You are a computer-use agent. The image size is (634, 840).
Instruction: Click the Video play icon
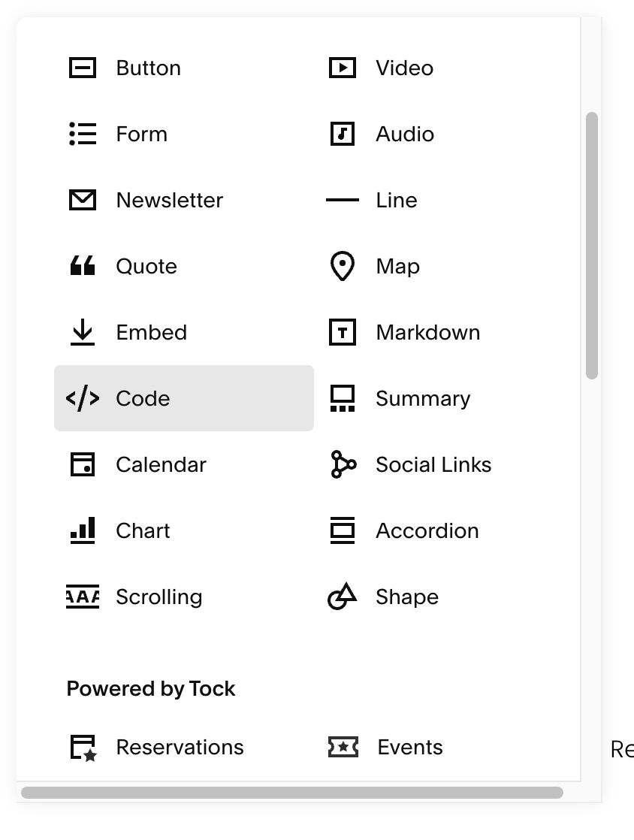342,68
